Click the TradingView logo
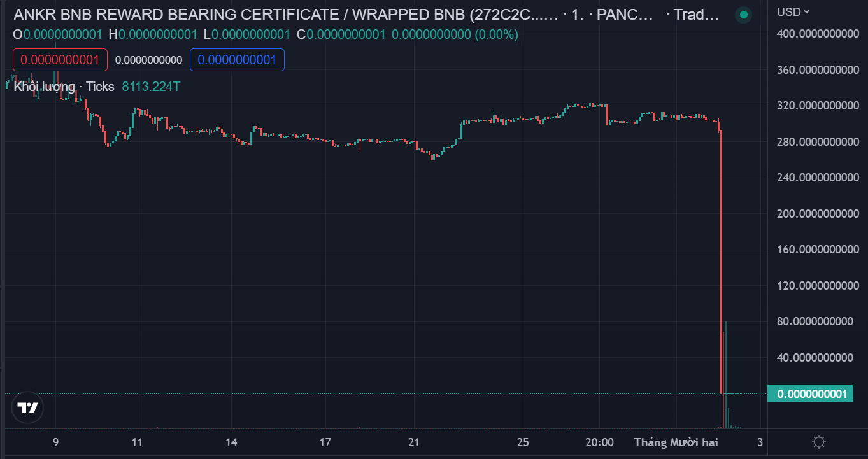 (28, 408)
